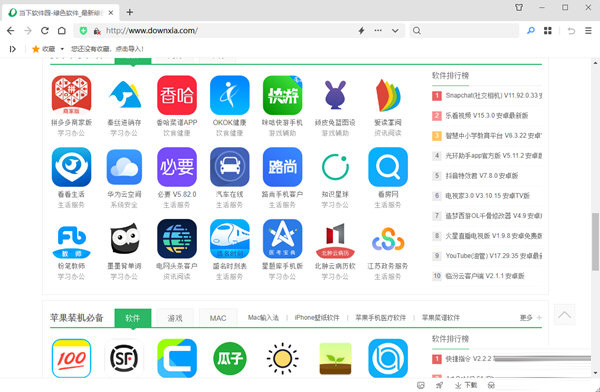Go to browser home page
This screenshot has width=600, height=392.
[62, 31]
